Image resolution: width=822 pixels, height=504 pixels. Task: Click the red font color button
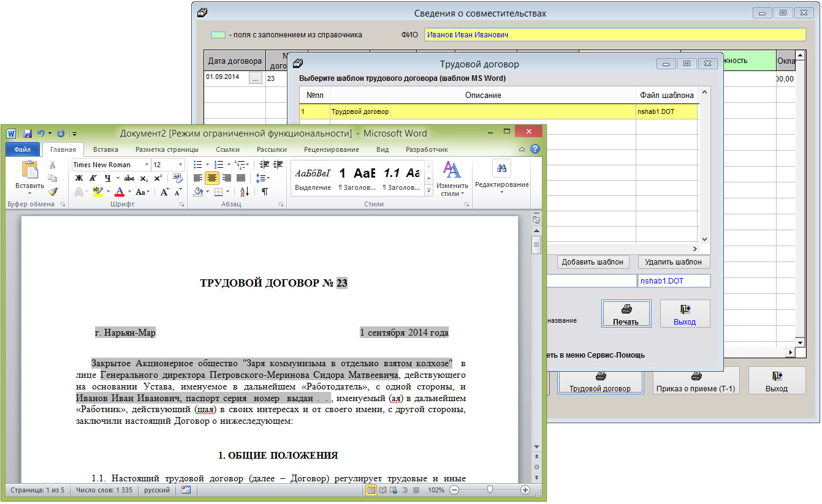[120, 192]
